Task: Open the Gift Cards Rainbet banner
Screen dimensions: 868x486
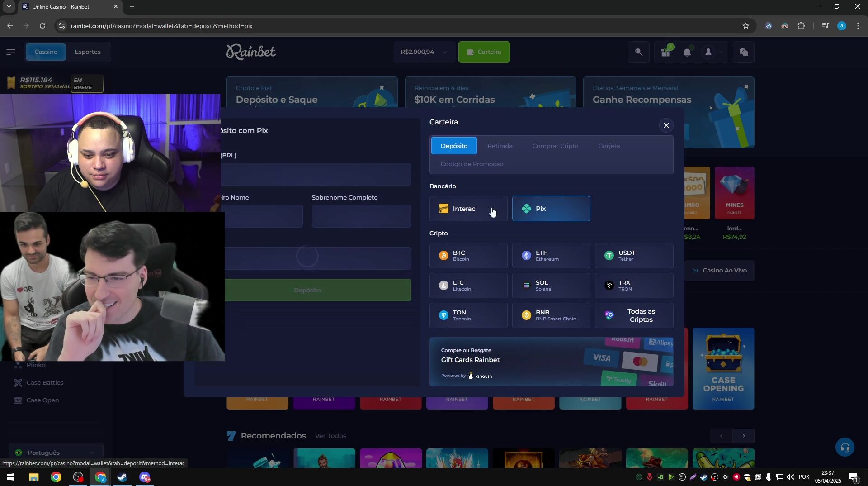Action: [551, 362]
